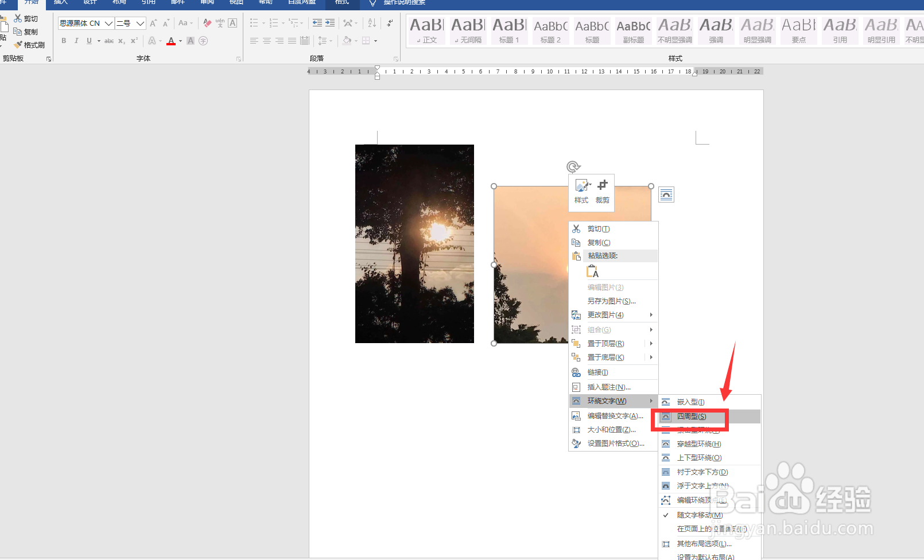
Task: Click the clear formatting eraser icon
Action: pos(207,23)
